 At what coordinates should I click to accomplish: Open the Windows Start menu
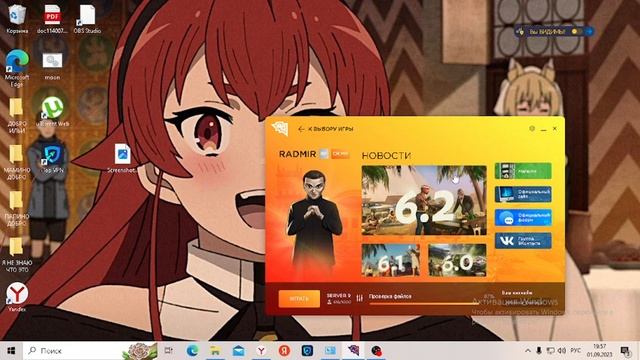(11, 351)
